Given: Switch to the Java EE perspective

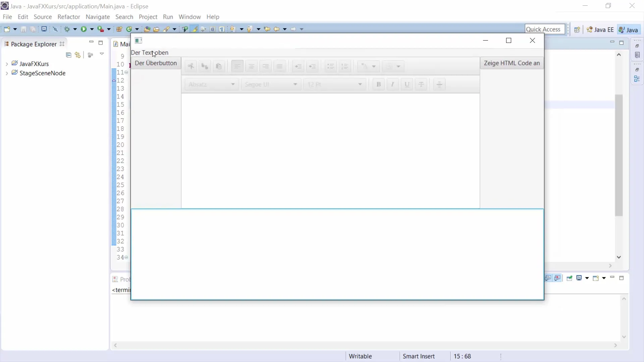Looking at the screenshot, I should coord(600,29).
